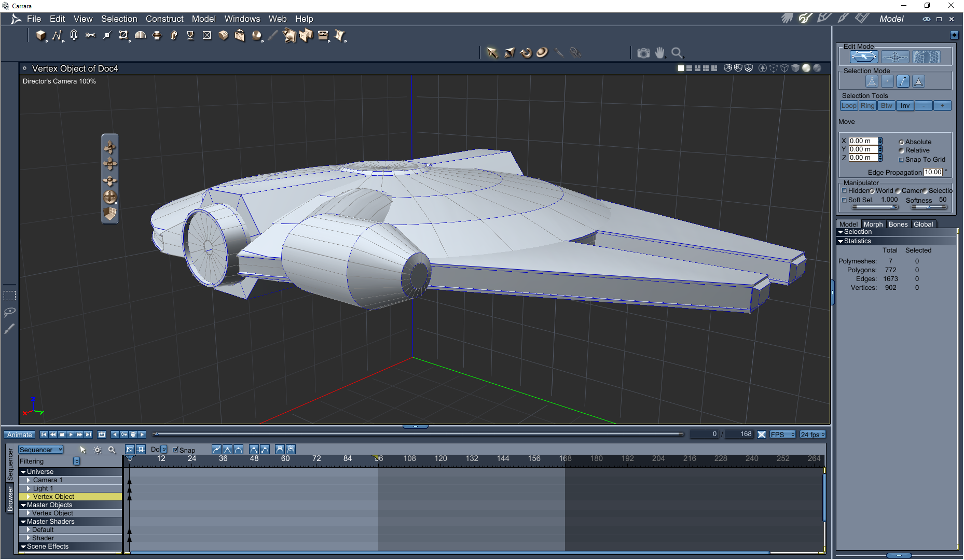Select the World manipulator radio button
Image resolution: width=964 pixels, height=560 pixels.
872,191
